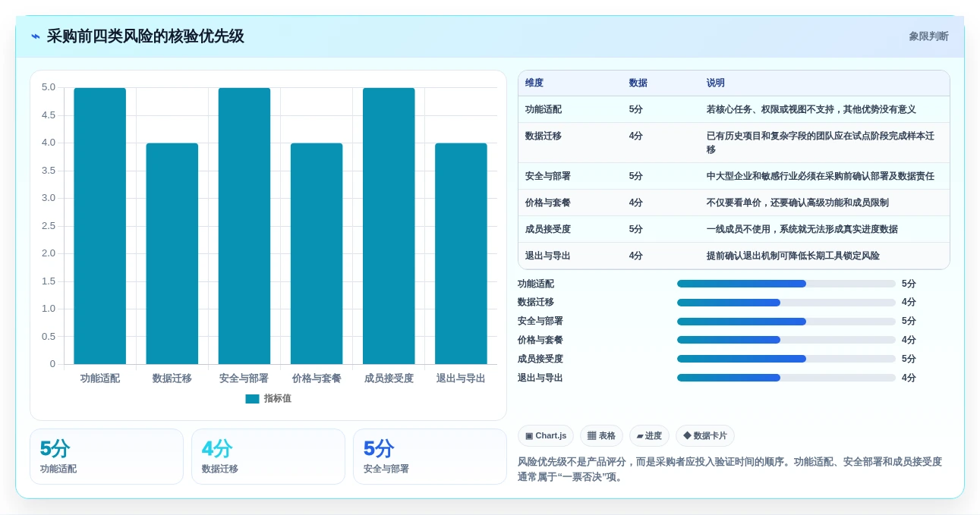Click description 不仅要看单价,还要确认高级功能和成员限制
Screen dimensions: 980x515
coord(798,203)
